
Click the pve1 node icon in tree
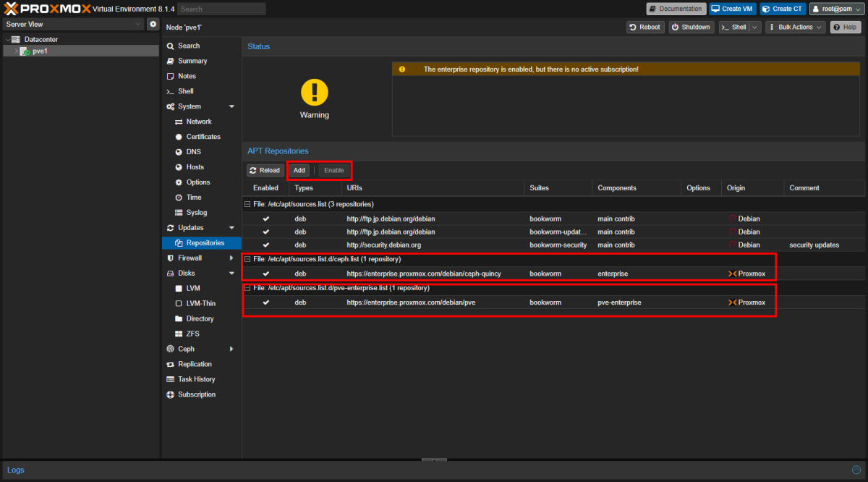point(25,51)
